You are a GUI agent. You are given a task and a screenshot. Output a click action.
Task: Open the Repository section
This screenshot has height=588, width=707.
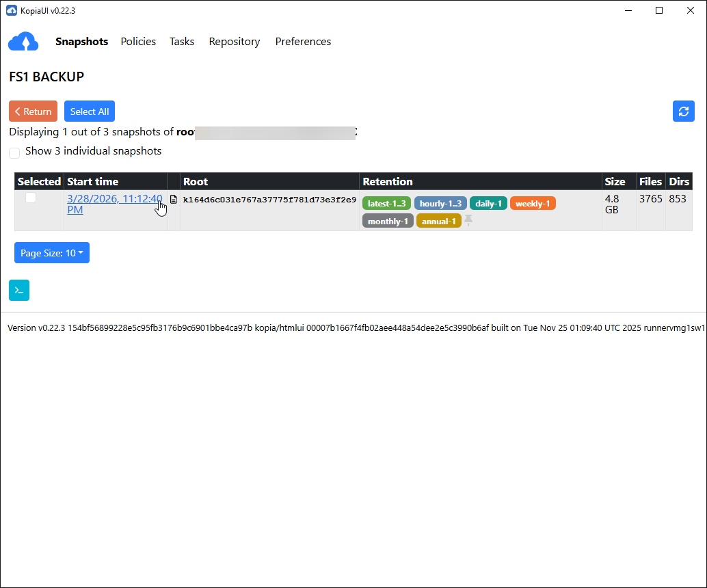click(235, 41)
